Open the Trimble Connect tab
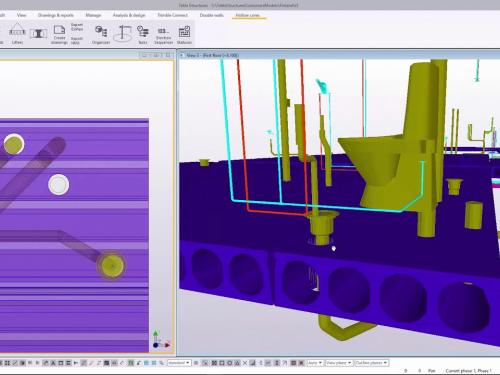Image resolution: width=500 pixels, height=375 pixels. click(x=173, y=15)
